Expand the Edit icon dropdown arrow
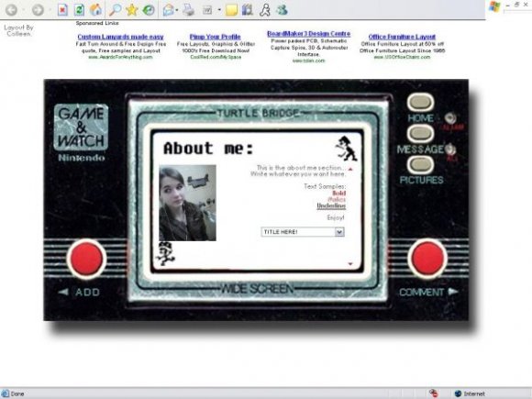Image resolution: width=532 pixels, height=399 pixels. (x=219, y=10)
